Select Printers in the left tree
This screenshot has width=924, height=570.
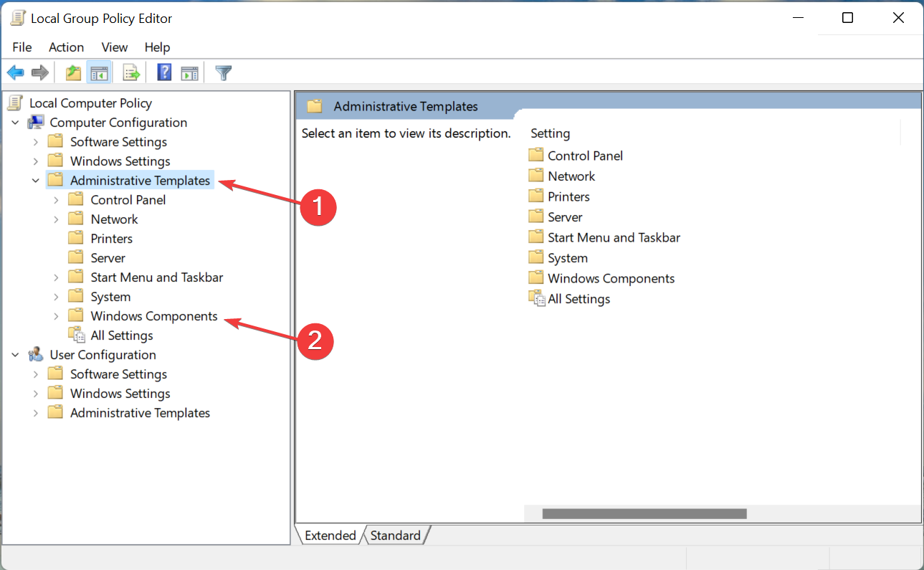click(111, 239)
